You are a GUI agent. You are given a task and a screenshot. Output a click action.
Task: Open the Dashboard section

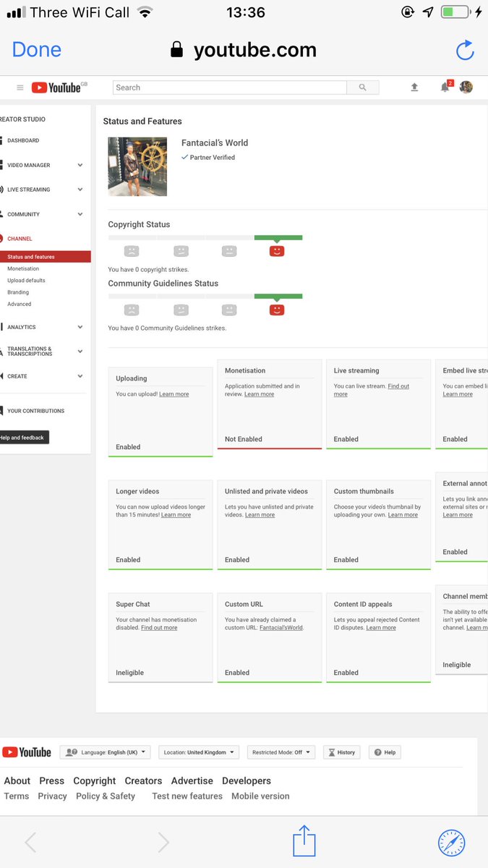coord(23,140)
